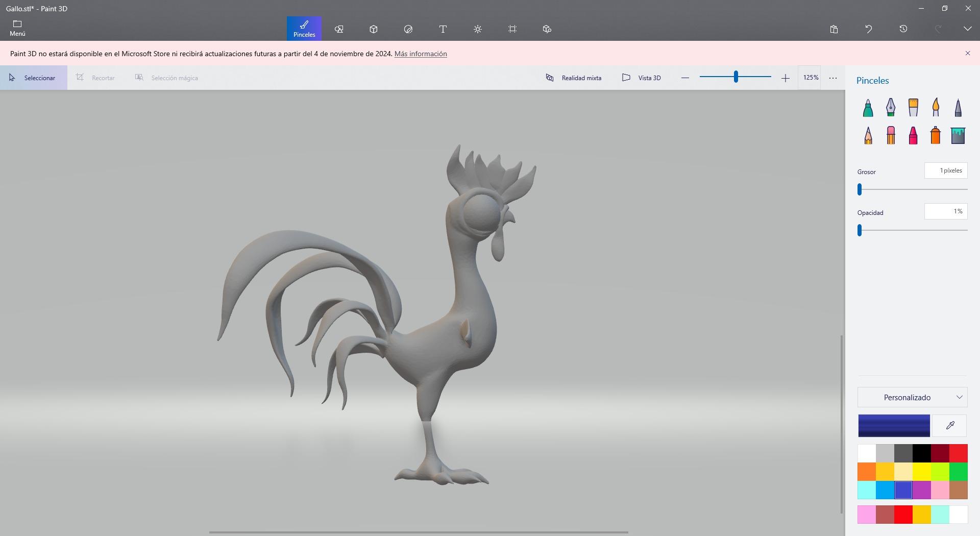Screen dimensions: 980x536
Task: Select the Spray can brush
Action: point(936,135)
